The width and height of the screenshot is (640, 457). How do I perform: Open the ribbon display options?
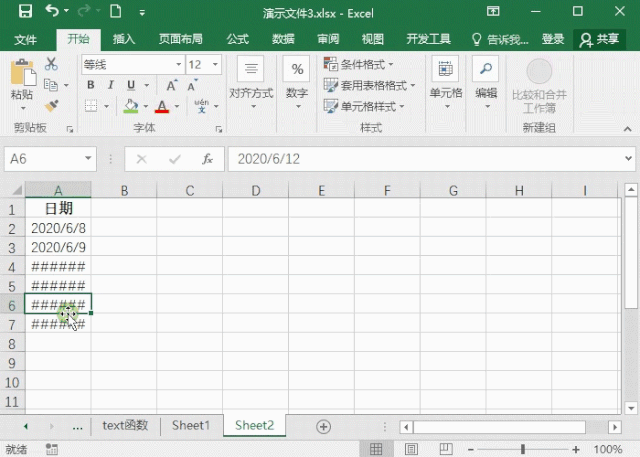pyautogui.click(x=493, y=11)
